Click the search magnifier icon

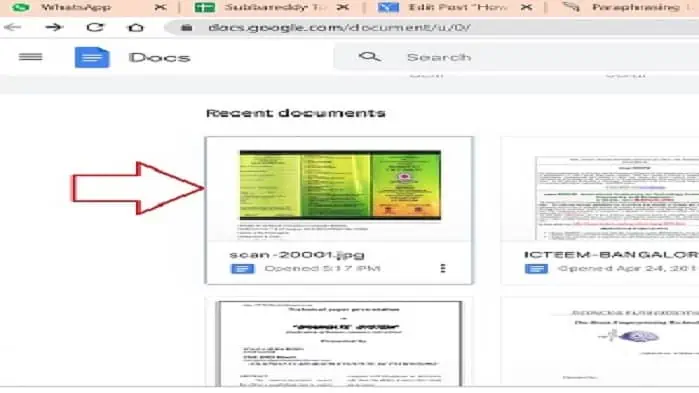370,57
